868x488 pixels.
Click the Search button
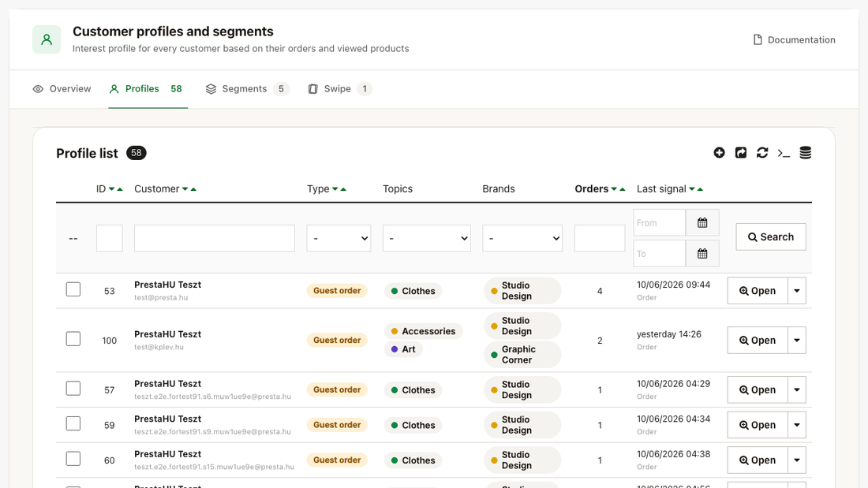(x=771, y=237)
